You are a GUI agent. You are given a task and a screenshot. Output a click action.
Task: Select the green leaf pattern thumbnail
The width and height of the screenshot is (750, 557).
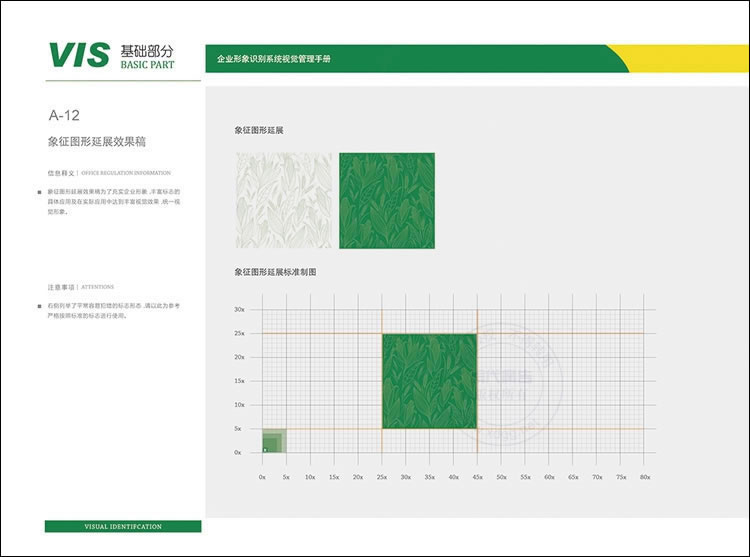tap(387, 200)
